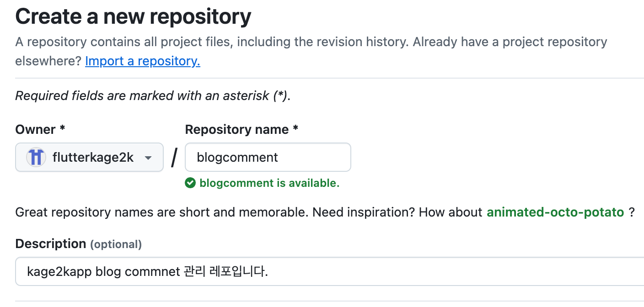Image resolution: width=644 pixels, height=307 pixels.
Task: Click the Owner field label
Action: [x=36, y=129]
